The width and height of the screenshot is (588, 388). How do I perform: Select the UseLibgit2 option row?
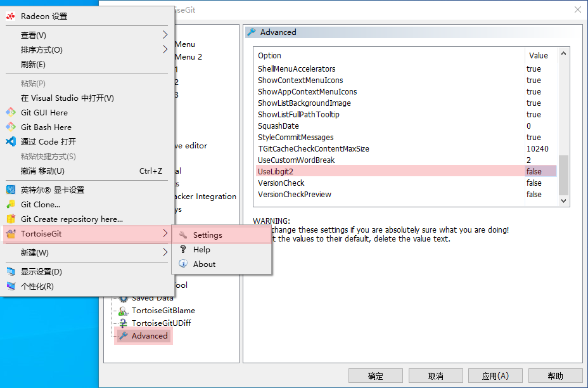tap(406, 171)
